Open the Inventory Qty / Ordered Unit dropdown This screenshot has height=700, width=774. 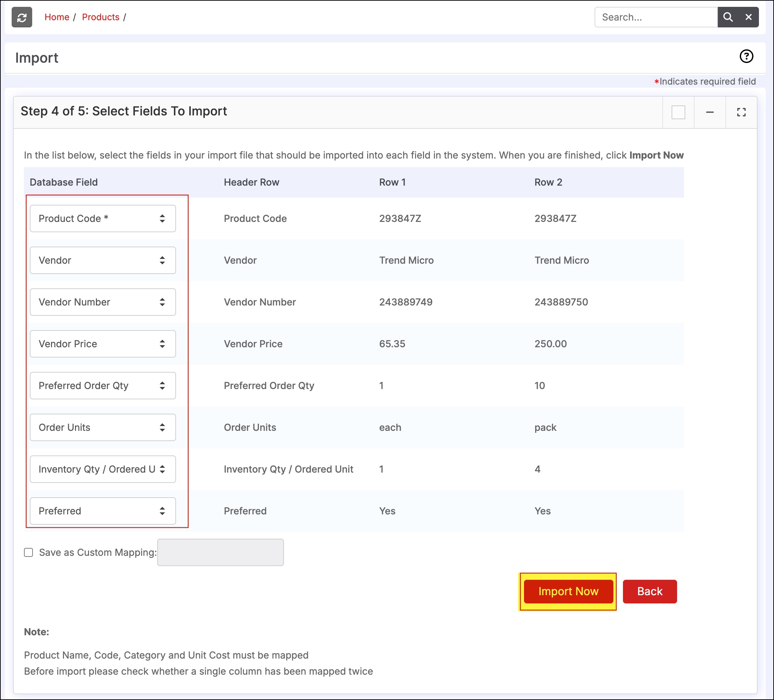[103, 469]
